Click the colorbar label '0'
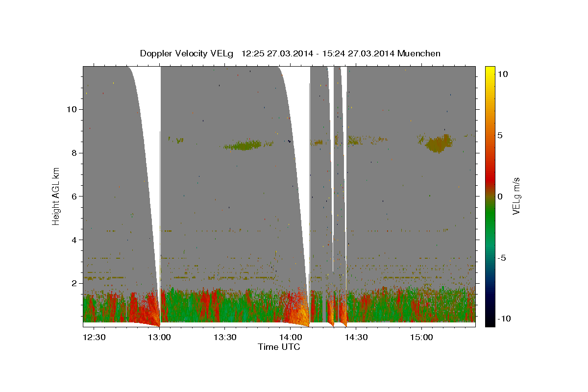This screenshot has width=588, height=392. click(x=500, y=196)
